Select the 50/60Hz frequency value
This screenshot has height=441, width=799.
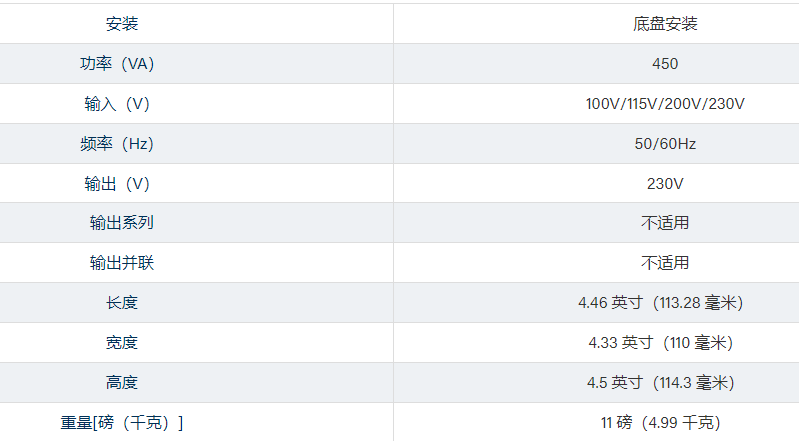coord(665,144)
